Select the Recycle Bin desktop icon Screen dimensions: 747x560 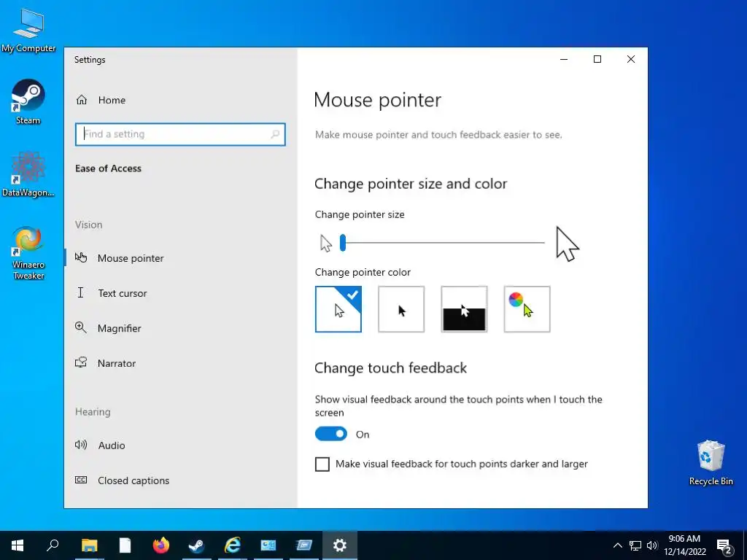click(x=711, y=463)
